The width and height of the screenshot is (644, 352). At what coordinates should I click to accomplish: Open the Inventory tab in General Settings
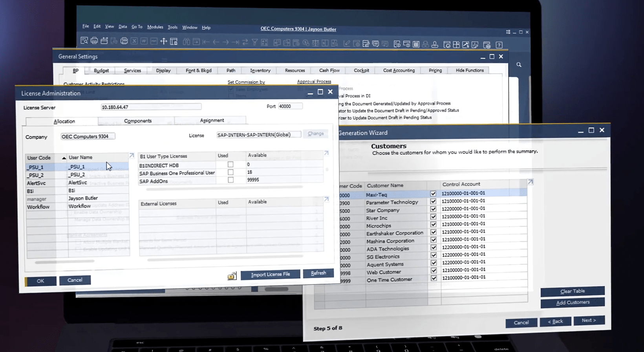(260, 70)
